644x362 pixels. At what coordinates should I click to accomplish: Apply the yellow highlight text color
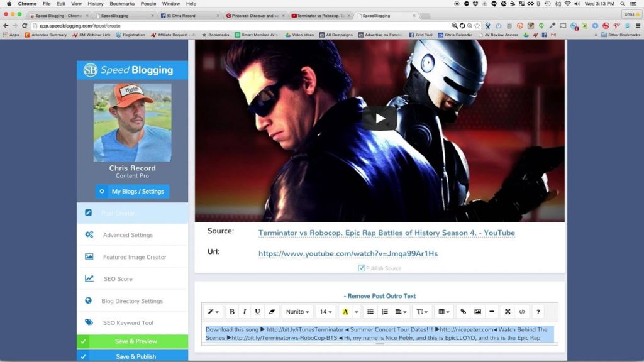tap(345, 312)
